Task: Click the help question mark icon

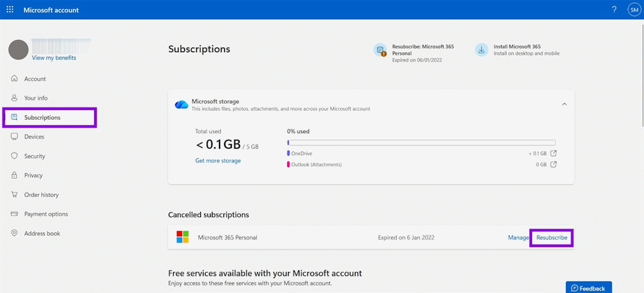Action: coord(614,10)
